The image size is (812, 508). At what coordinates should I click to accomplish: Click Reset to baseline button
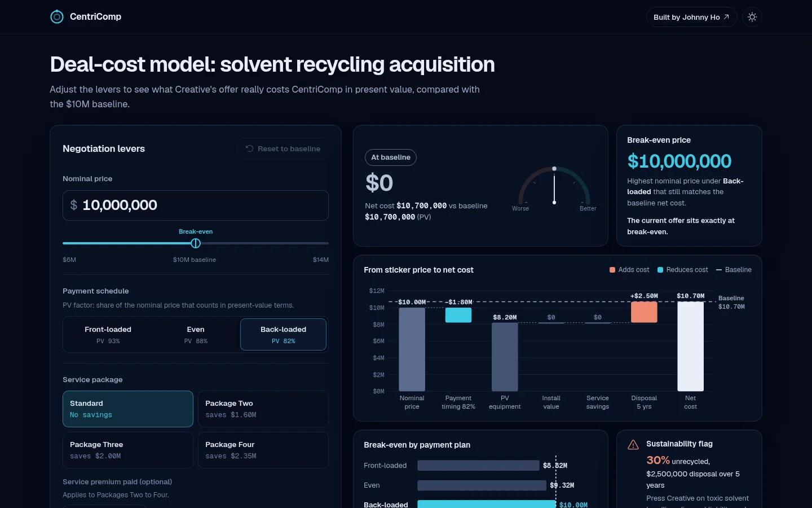[x=283, y=148]
